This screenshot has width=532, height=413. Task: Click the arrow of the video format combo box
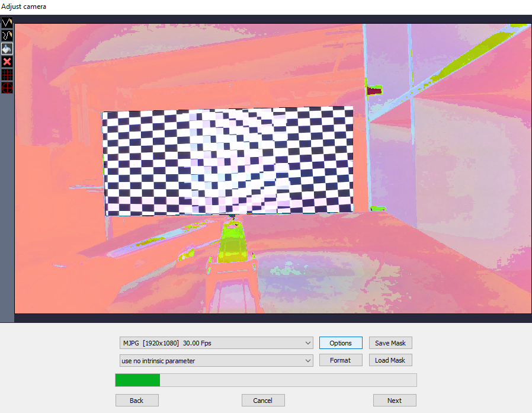pos(307,343)
